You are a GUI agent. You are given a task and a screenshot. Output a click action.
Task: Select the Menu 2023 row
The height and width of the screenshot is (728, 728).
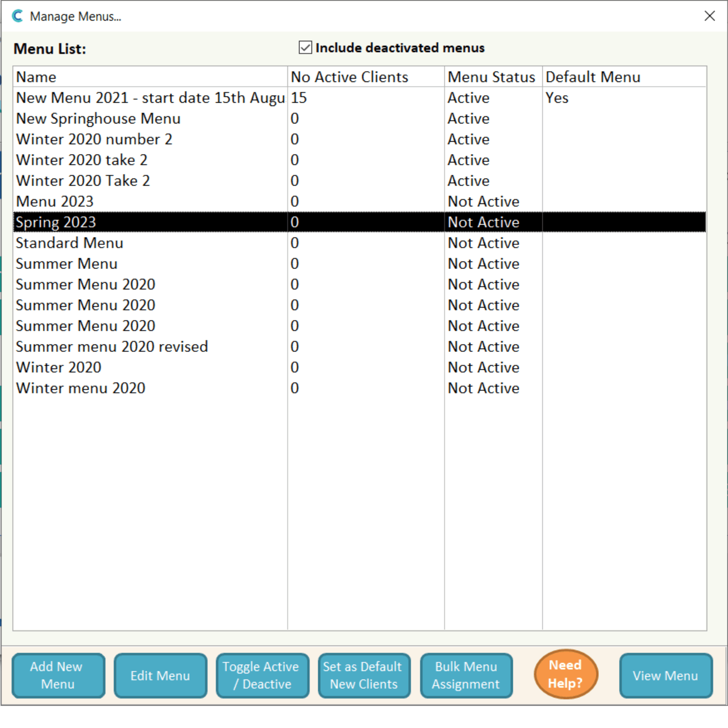360,202
